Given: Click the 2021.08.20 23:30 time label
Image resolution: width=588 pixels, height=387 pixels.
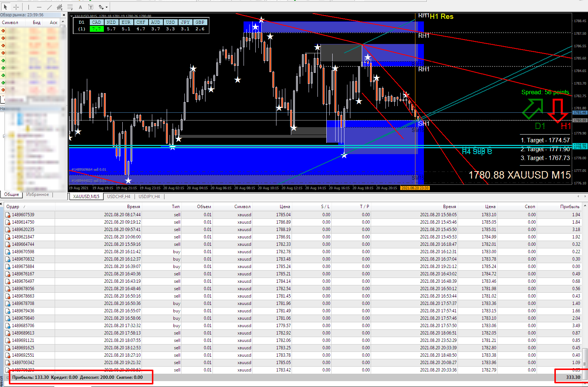Looking at the screenshot, I should click(415, 188).
